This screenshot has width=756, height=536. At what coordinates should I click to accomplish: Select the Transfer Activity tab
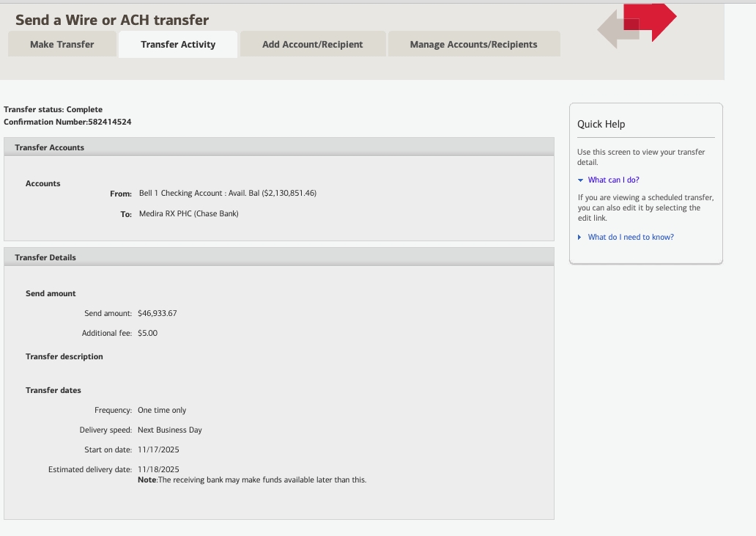(178, 44)
